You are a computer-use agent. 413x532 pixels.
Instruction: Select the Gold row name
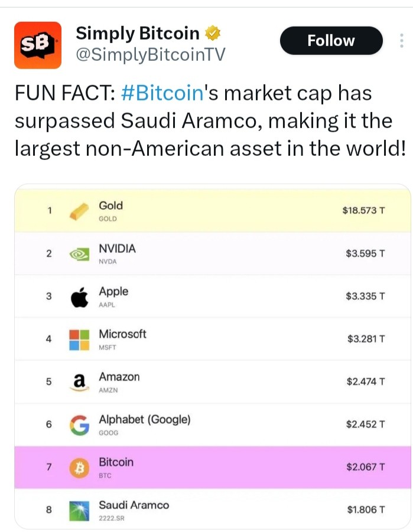[110, 205]
